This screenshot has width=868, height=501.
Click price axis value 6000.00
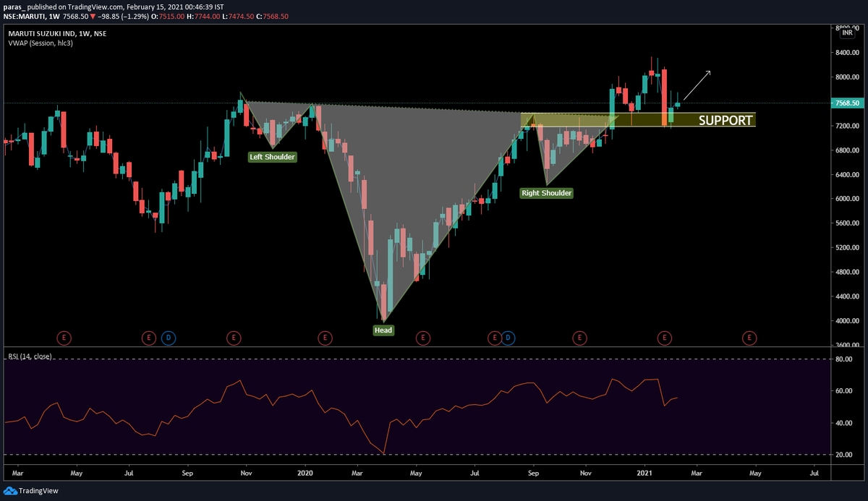[846, 199]
